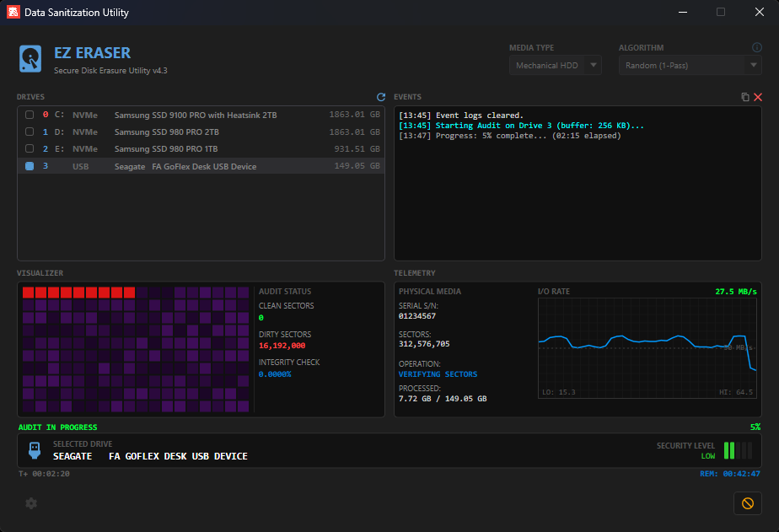This screenshot has height=532, width=779.
Task: Click the security level bars indicator
Action: pos(738,450)
